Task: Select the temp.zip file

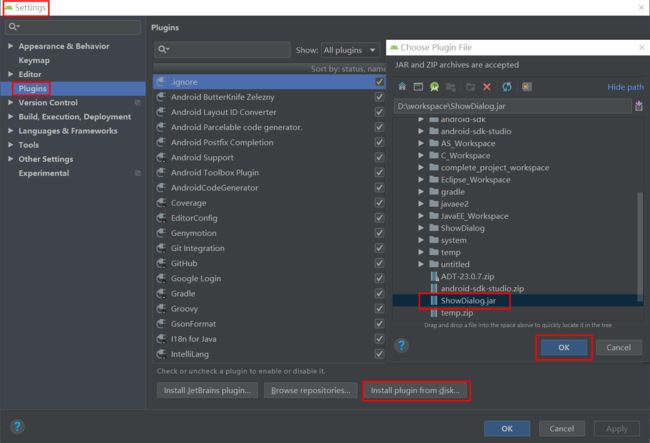Action: 456,313
